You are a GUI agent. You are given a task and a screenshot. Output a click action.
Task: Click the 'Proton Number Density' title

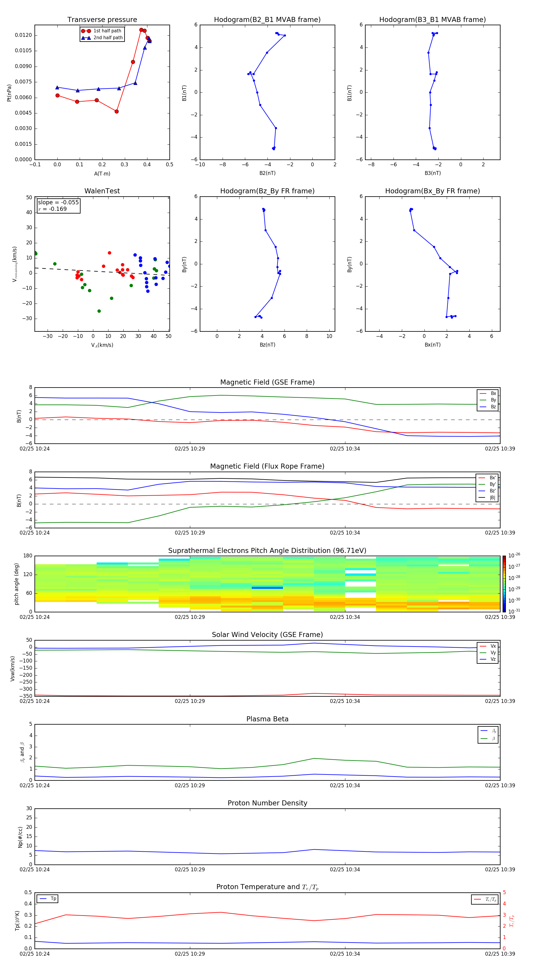click(x=267, y=803)
